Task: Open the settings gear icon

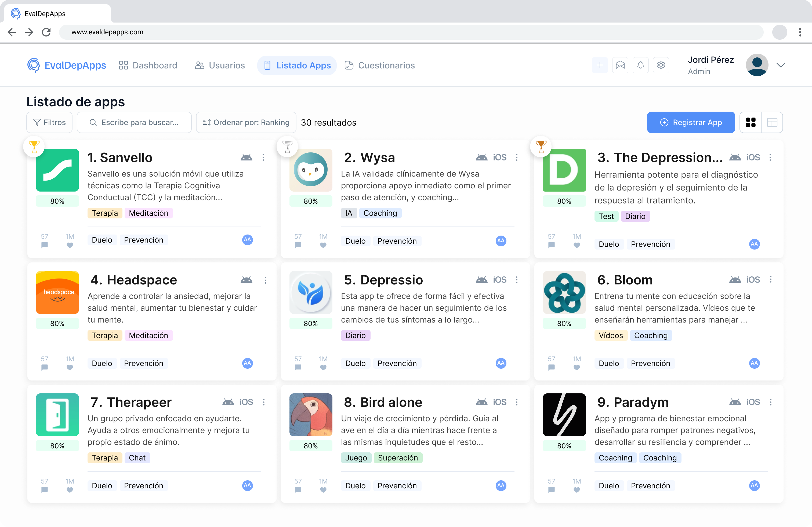Action: 661,65
